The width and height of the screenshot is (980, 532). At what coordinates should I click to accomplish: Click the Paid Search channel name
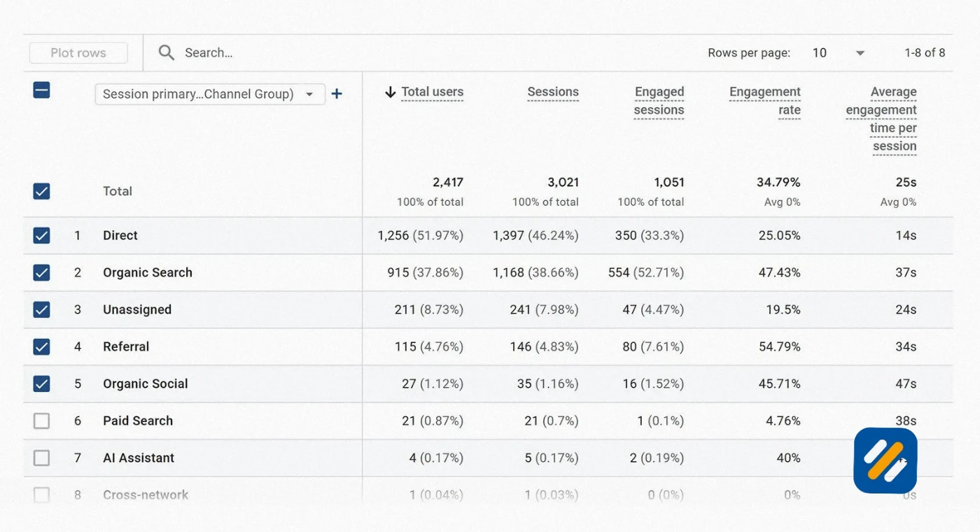pyautogui.click(x=138, y=421)
